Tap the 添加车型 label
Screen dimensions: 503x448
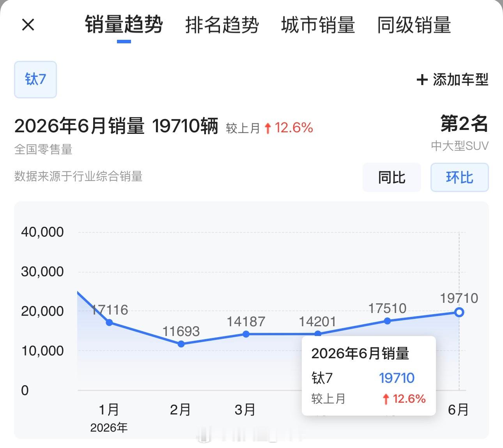pyautogui.click(x=460, y=80)
